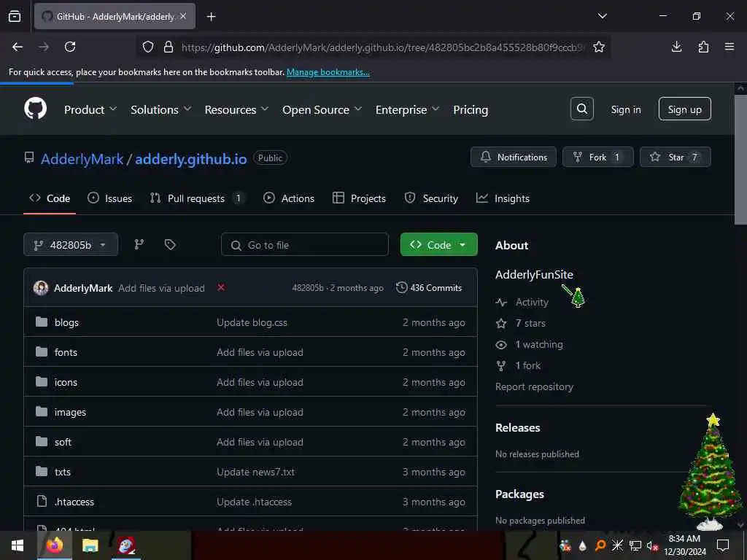Click the browser address bar URL
747x560 pixels.
point(382,47)
